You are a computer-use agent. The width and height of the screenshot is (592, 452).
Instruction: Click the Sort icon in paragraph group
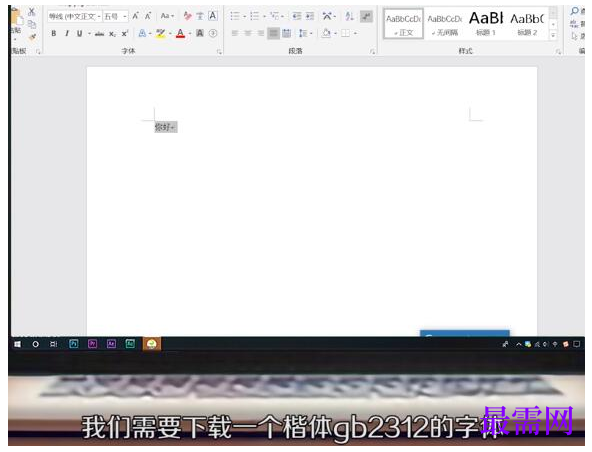[x=349, y=16]
